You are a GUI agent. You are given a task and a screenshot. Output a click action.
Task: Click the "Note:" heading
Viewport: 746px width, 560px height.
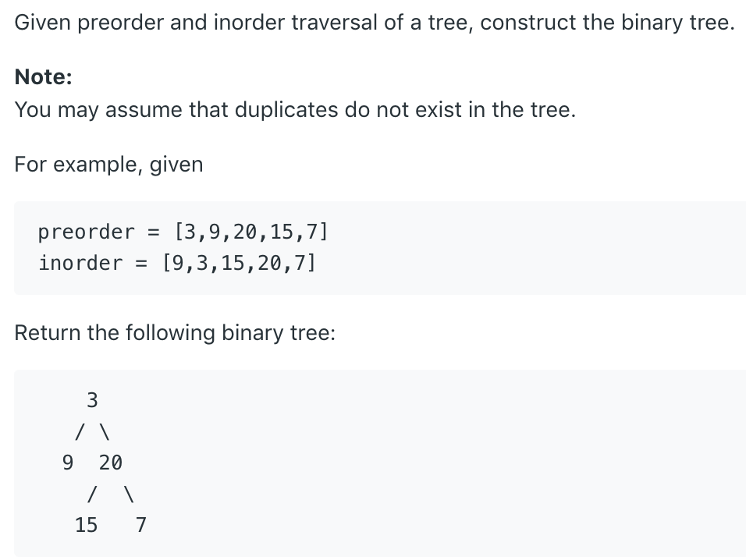click(44, 76)
